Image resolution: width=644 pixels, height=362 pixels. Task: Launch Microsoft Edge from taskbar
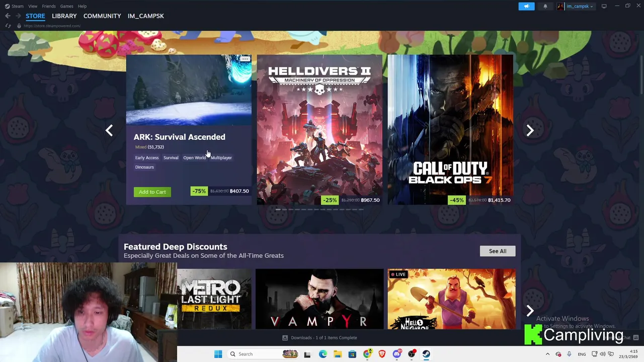[x=323, y=354]
